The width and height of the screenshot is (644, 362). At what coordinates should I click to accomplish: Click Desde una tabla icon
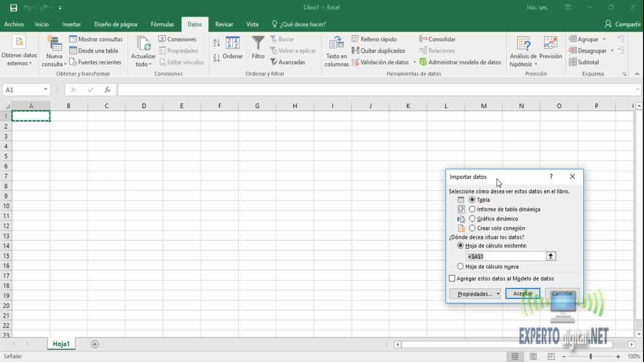tap(73, 50)
